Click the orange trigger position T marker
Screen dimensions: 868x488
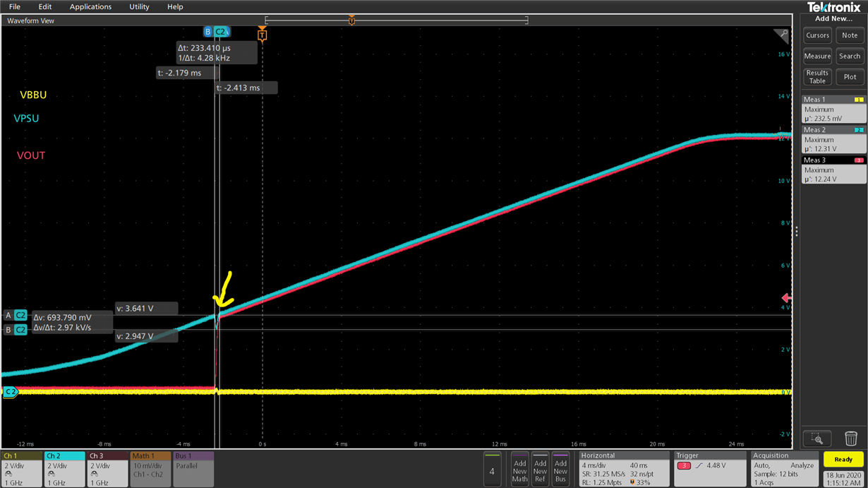[x=262, y=34]
